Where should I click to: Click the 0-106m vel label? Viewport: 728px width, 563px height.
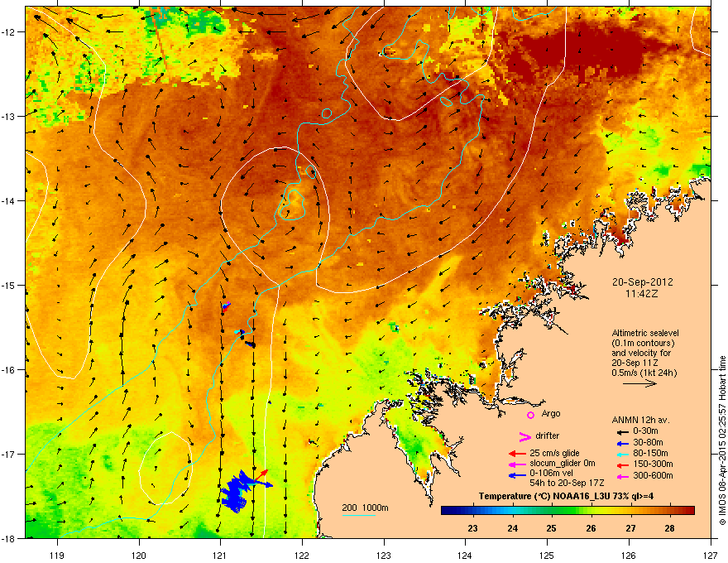tap(552, 474)
